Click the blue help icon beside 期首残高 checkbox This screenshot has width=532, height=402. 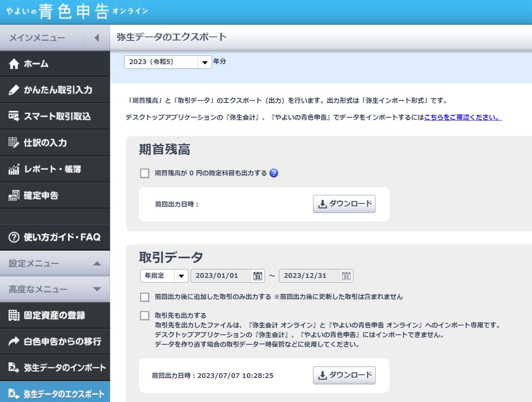(274, 173)
